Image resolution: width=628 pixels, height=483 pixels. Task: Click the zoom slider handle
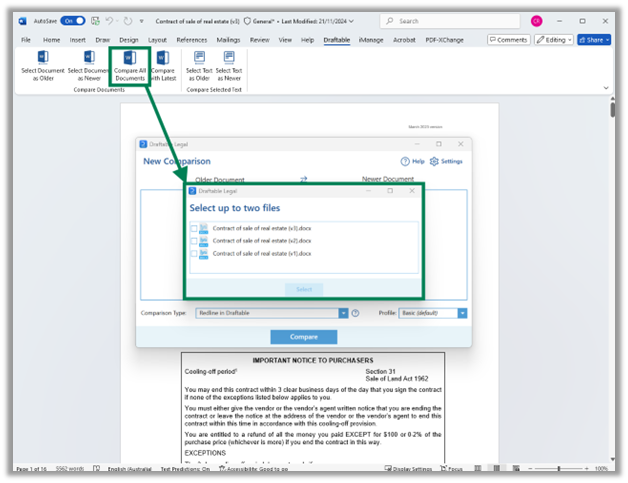click(x=559, y=468)
